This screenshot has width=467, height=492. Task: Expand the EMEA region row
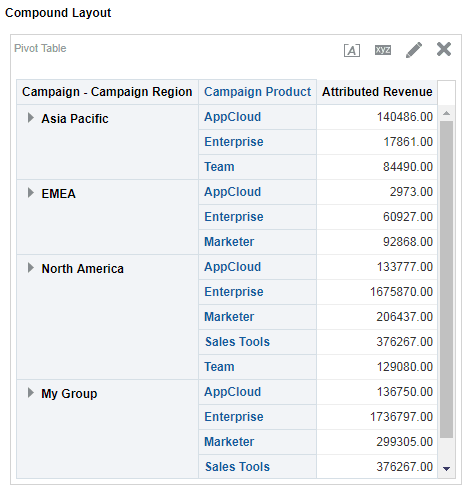31,193
